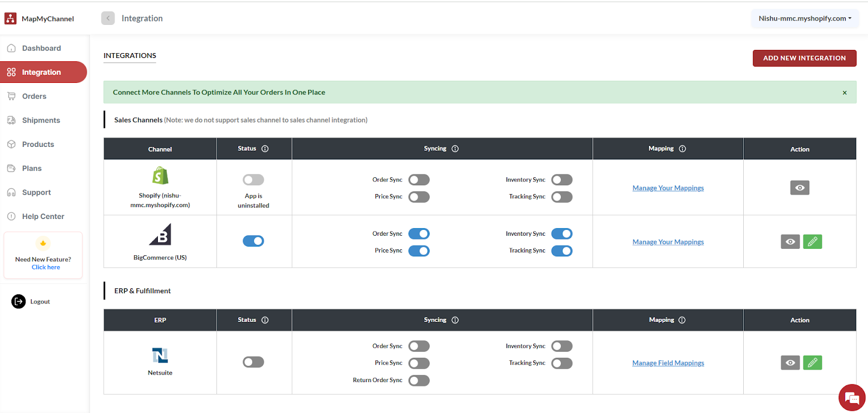Click the view eye icon for Netsuite

pos(790,363)
